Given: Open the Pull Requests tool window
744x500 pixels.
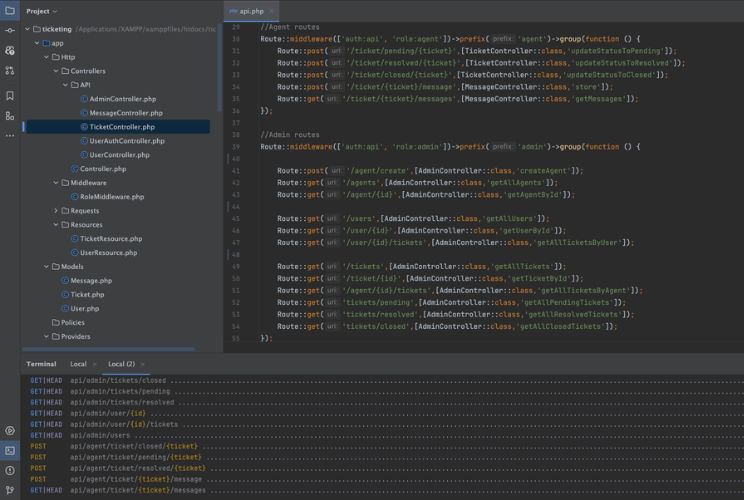Looking at the screenshot, I should [10, 70].
